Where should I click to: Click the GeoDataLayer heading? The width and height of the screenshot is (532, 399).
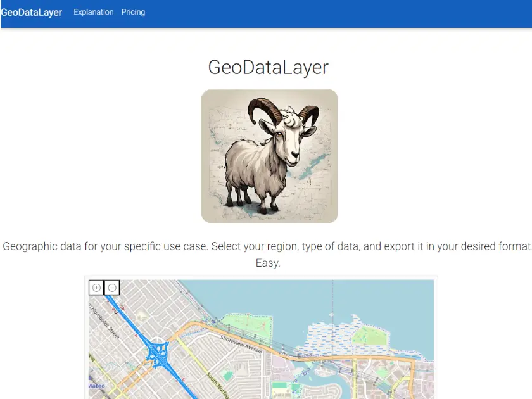pos(268,67)
